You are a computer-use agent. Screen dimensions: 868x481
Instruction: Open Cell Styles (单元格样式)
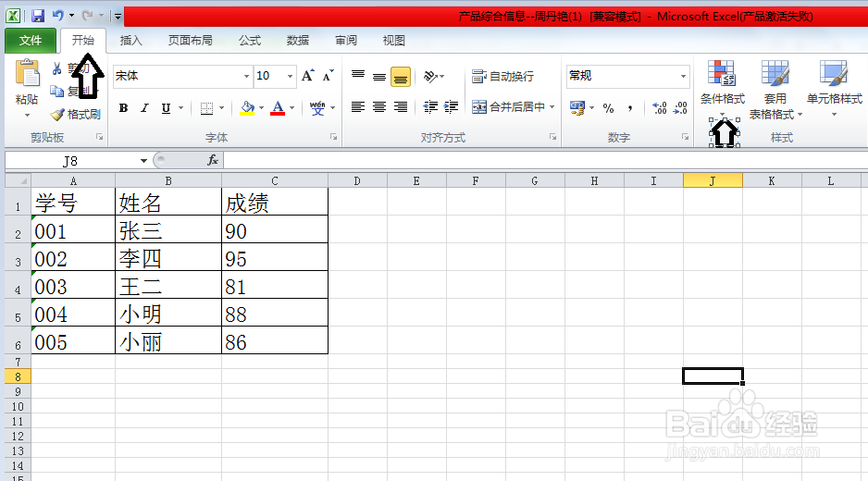[x=835, y=89]
